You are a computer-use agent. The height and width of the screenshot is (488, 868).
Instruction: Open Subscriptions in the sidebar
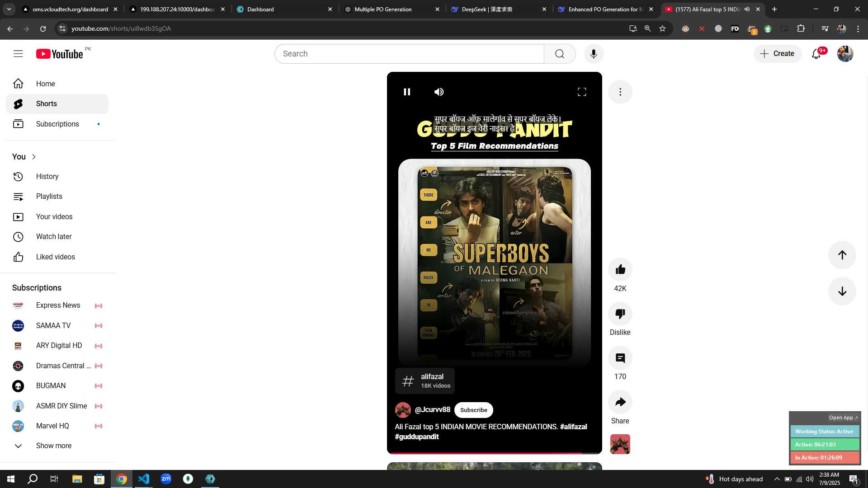(57, 124)
